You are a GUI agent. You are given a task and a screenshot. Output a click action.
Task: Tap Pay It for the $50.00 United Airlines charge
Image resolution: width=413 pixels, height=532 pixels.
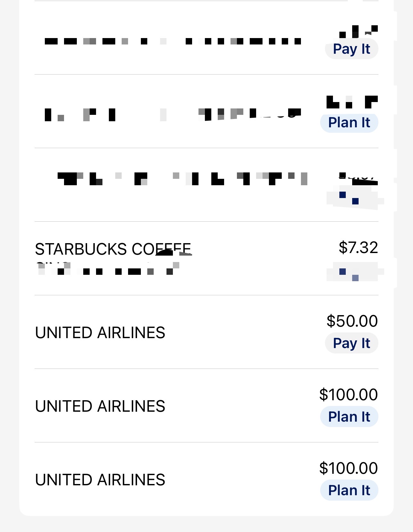352,343
